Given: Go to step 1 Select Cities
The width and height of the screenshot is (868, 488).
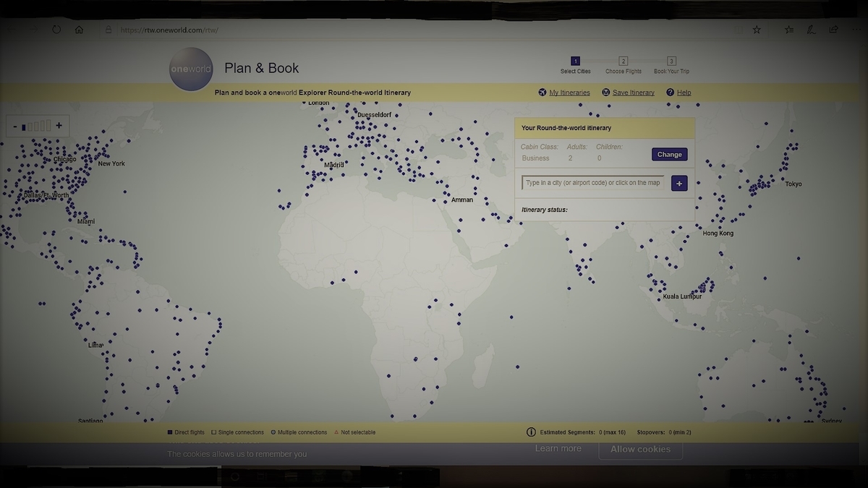Looking at the screenshot, I should (575, 66).
